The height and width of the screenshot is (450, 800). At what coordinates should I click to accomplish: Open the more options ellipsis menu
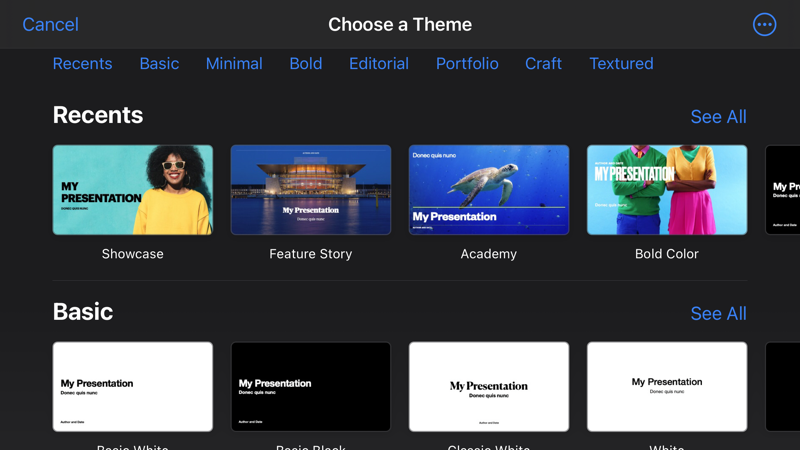[764, 24]
